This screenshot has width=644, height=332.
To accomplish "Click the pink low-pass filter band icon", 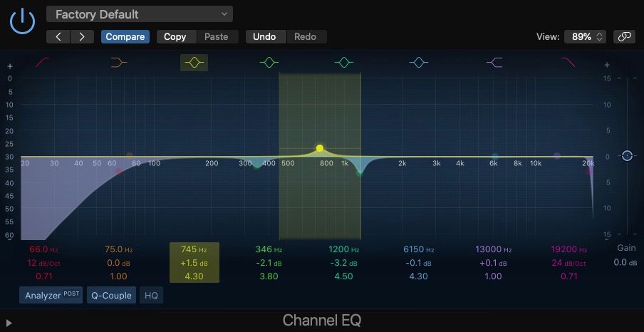I will pyautogui.click(x=568, y=63).
